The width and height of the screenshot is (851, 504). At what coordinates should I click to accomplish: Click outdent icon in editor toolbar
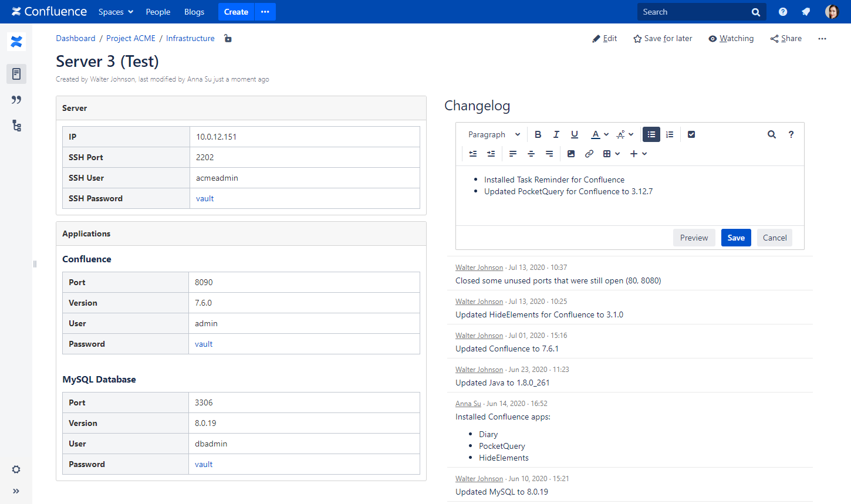coord(473,154)
